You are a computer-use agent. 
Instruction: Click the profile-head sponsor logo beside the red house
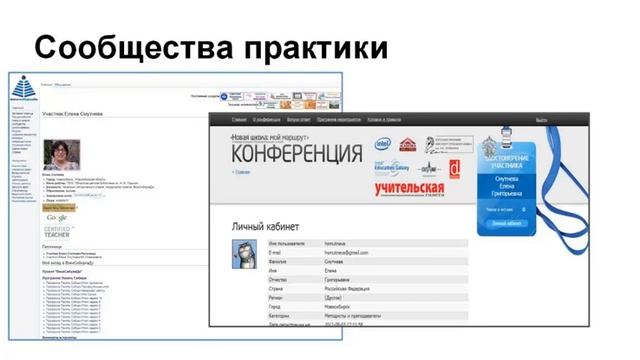tap(449, 144)
